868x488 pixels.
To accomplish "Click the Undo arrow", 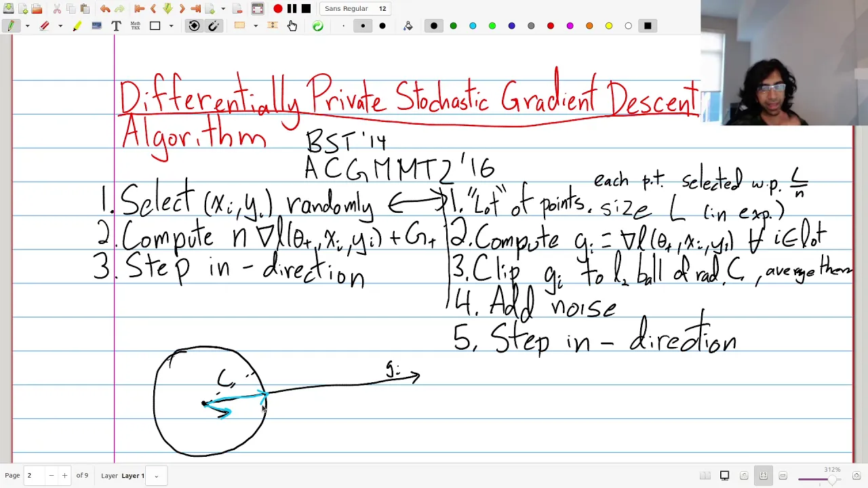I will point(105,9).
